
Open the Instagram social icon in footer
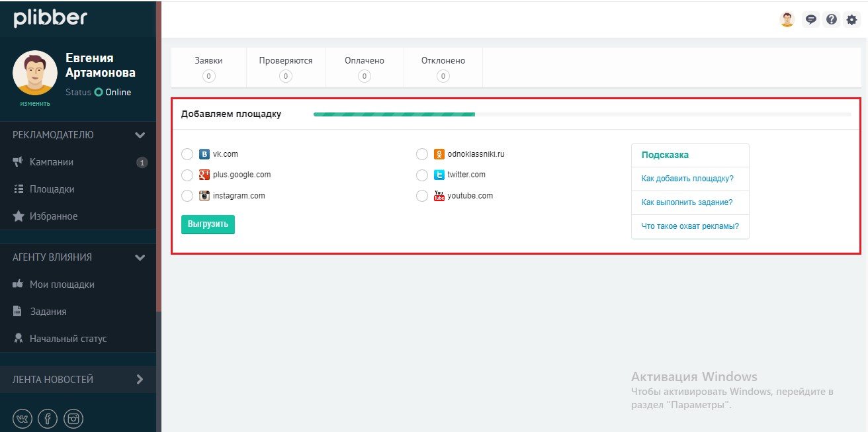click(x=73, y=418)
